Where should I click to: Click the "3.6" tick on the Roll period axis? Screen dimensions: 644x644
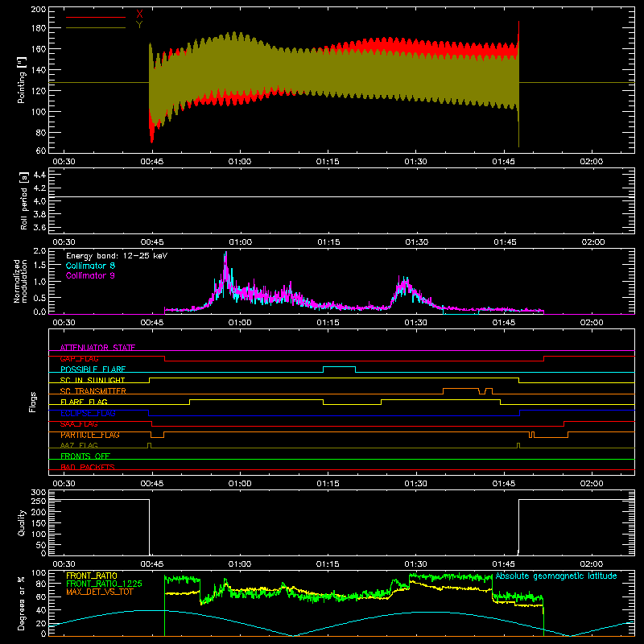pyautogui.click(x=39, y=227)
